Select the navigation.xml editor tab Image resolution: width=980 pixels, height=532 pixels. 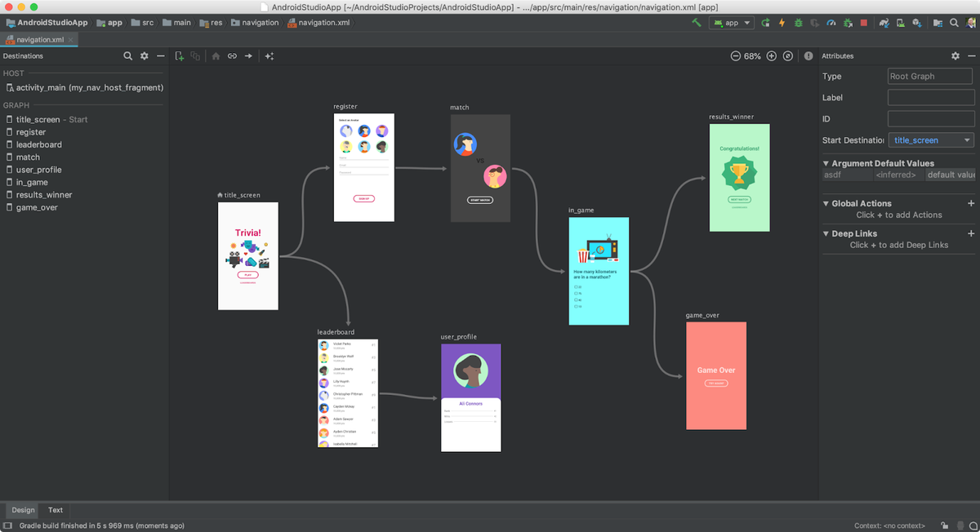pyautogui.click(x=39, y=38)
